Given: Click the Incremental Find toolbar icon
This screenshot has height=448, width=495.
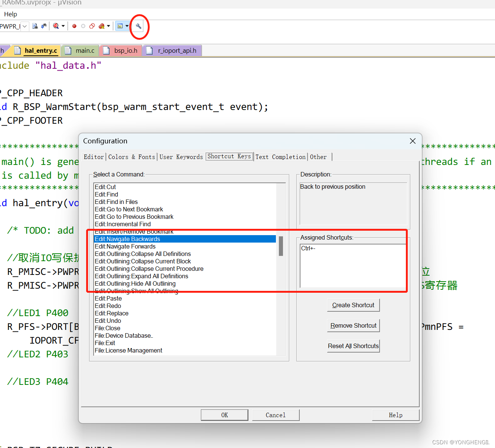Looking at the screenshot, I should (44, 26).
